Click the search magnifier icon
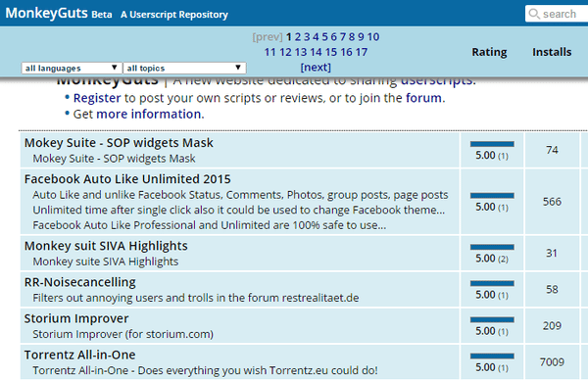The image size is (588, 381). pos(534,14)
